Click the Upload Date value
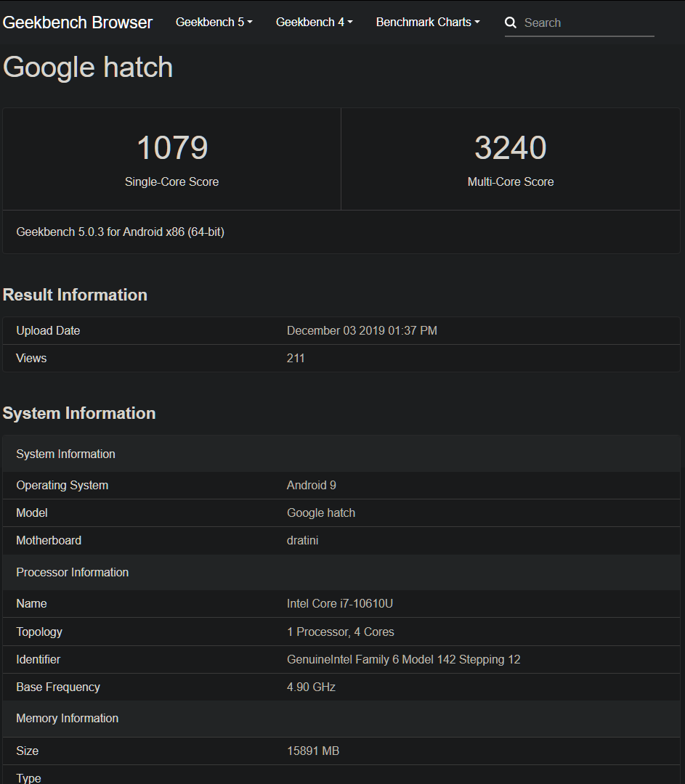Screen dimensions: 685x784 coord(362,330)
